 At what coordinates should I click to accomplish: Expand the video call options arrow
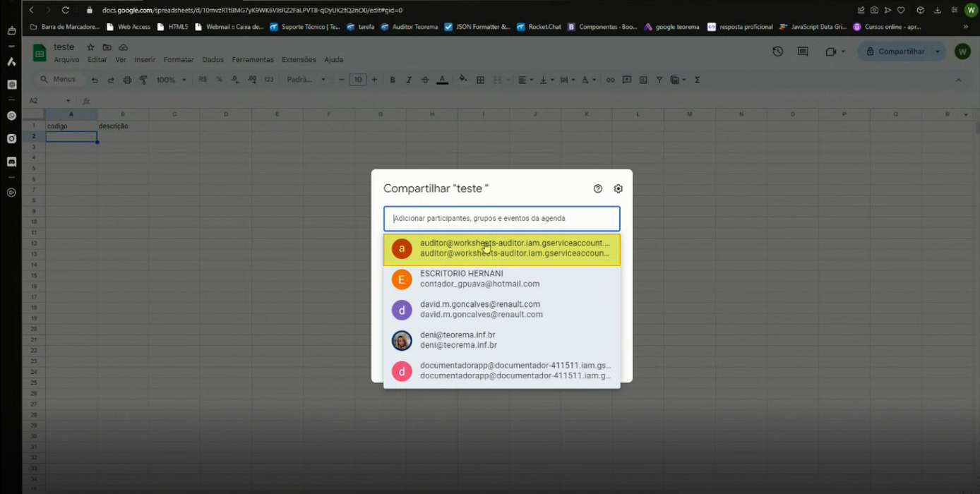(843, 52)
